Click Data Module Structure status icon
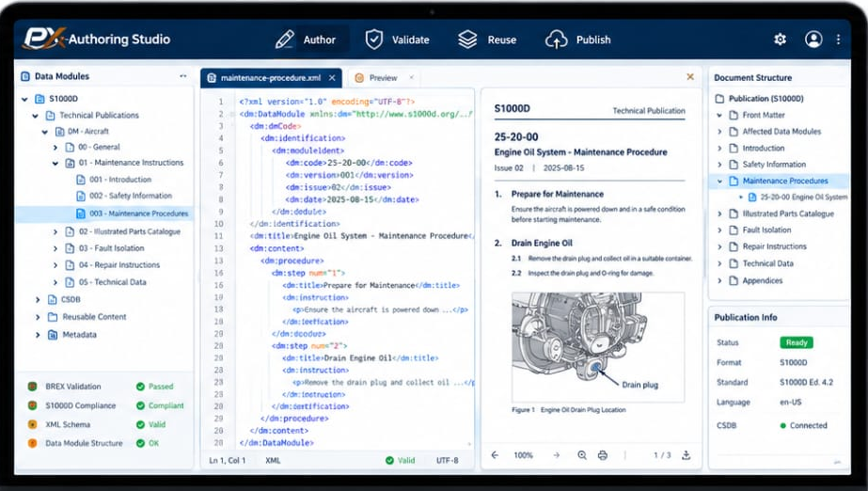Viewport: 868px width, 491px height. coord(32,443)
